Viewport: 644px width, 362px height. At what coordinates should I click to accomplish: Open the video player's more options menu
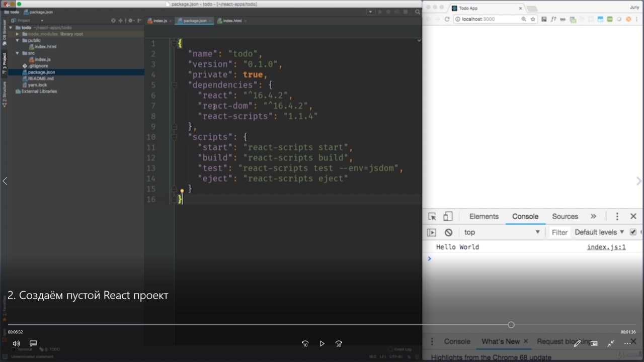click(627, 344)
